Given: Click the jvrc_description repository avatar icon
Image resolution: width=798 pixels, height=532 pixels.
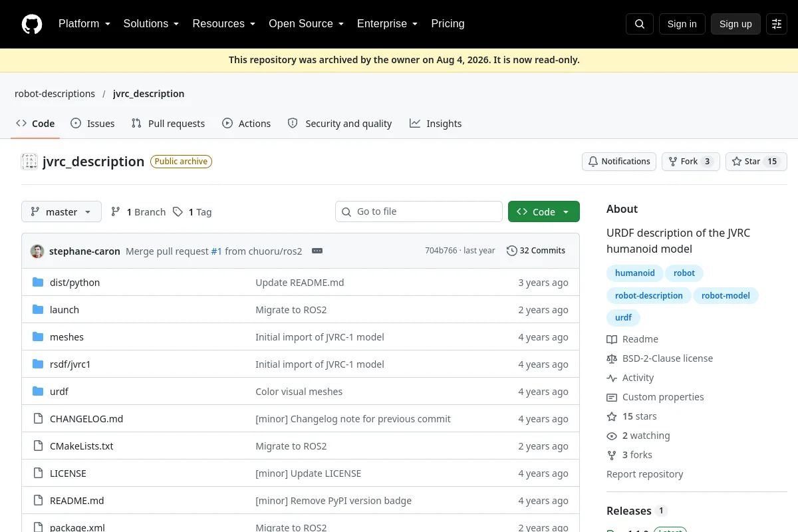Looking at the screenshot, I should click(x=29, y=162).
